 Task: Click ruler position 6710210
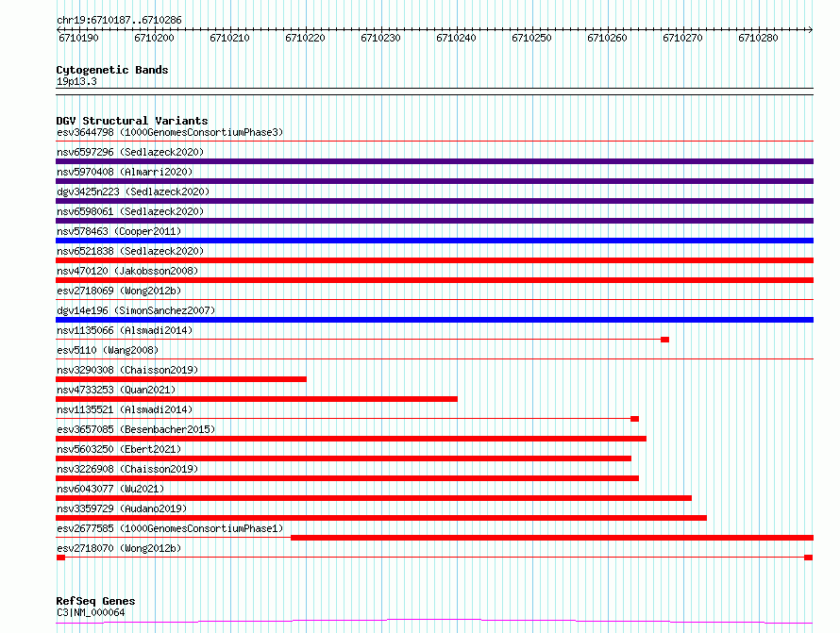[230, 38]
